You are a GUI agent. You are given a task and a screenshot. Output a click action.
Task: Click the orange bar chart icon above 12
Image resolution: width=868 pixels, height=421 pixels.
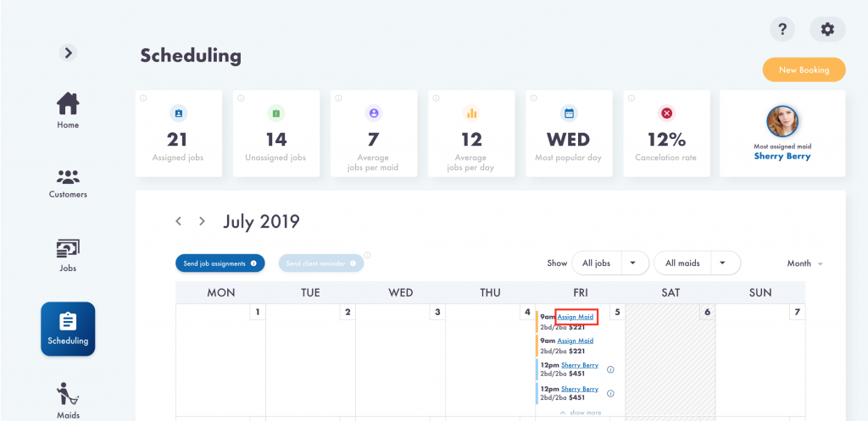point(471,113)
